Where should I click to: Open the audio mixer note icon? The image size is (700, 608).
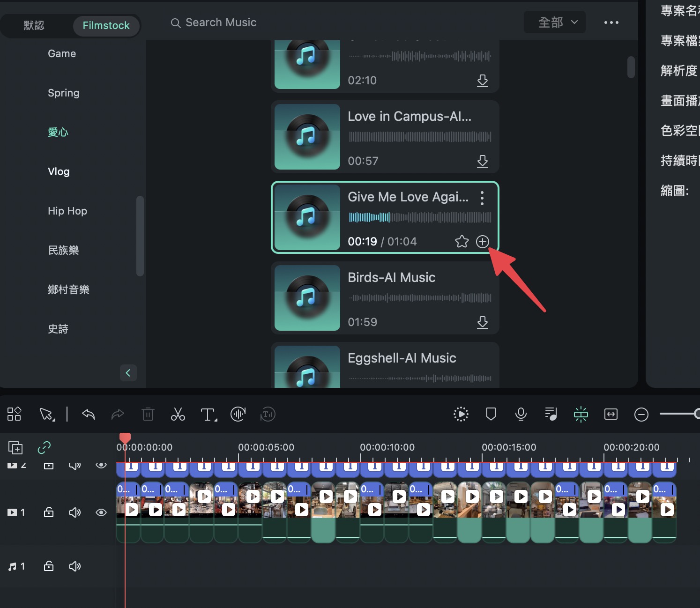551,414
